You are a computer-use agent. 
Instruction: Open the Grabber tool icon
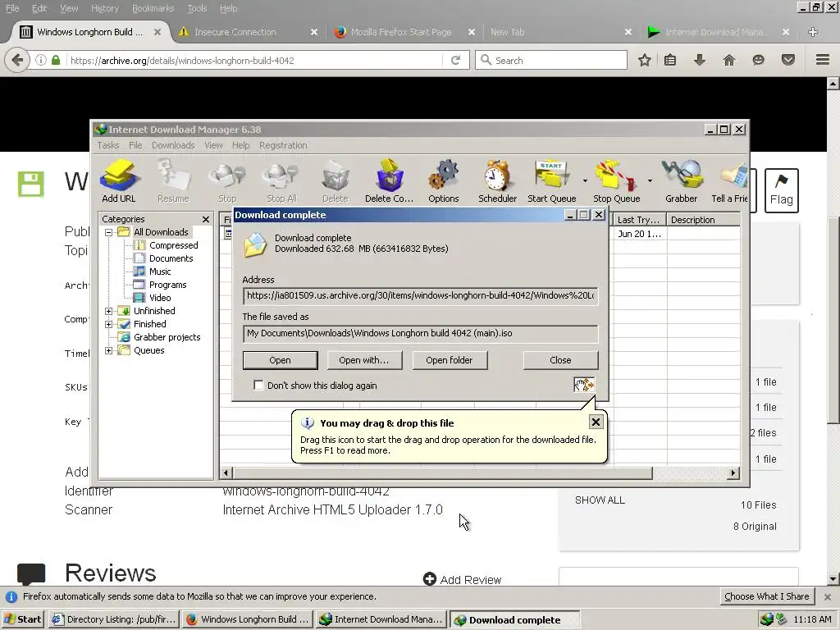point(682,181)
